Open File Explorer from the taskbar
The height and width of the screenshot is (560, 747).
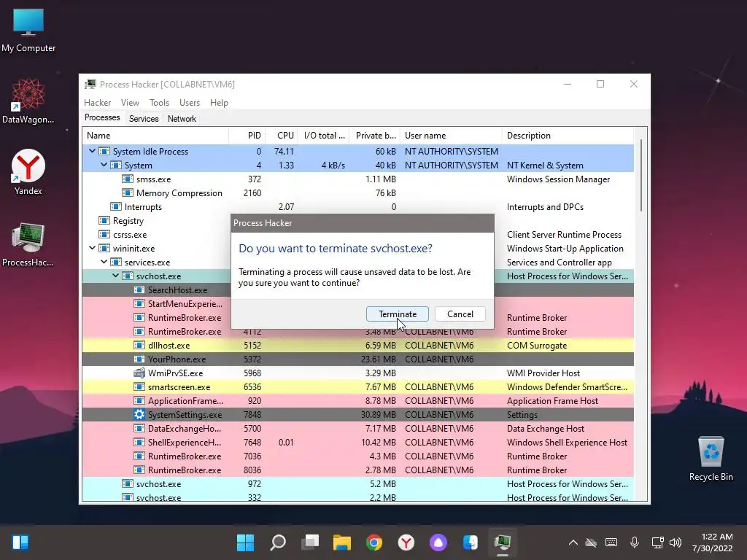pyautogui.click(x=342, y=542)
